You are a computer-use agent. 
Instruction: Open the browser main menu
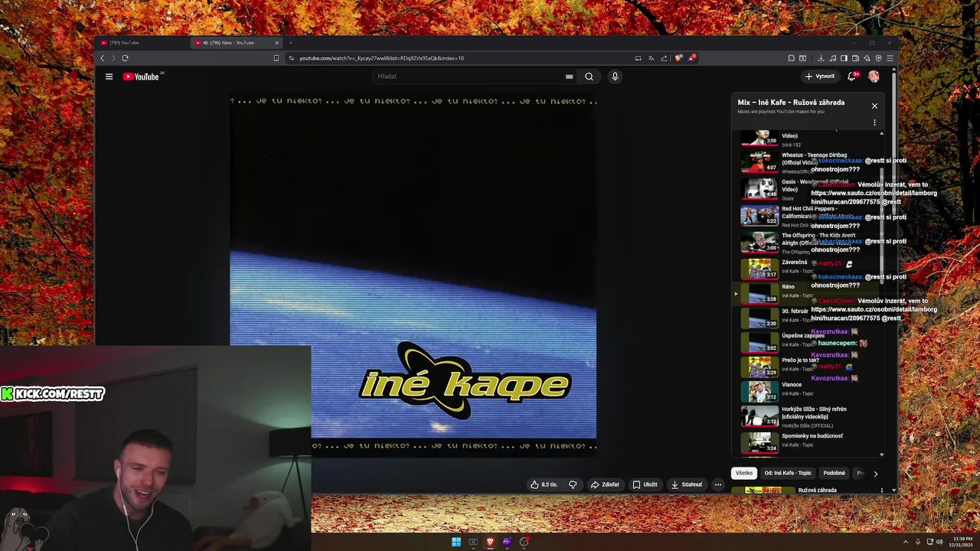(x=890, y=58)
